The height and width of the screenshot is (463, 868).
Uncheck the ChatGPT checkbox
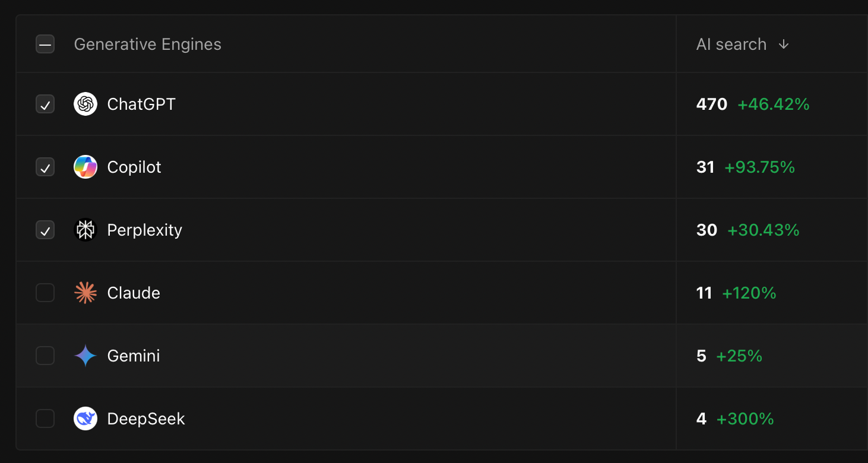(x=45, y=104)
